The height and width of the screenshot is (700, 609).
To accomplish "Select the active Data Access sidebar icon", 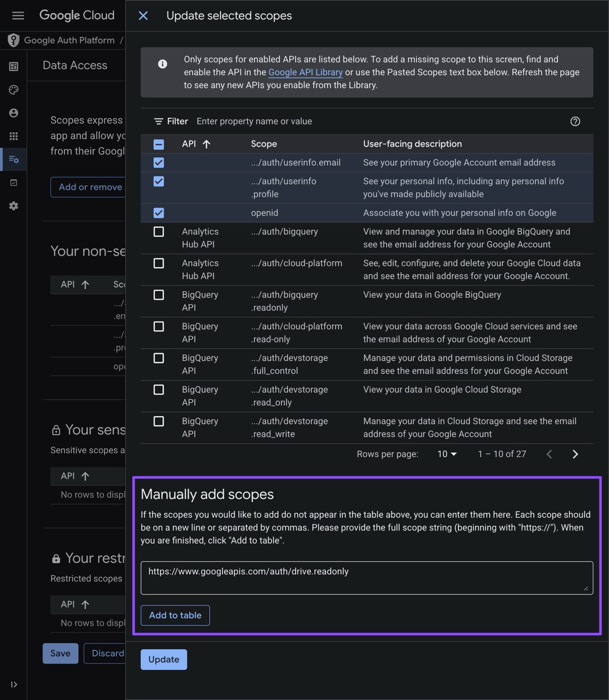I will pos(14,159).
